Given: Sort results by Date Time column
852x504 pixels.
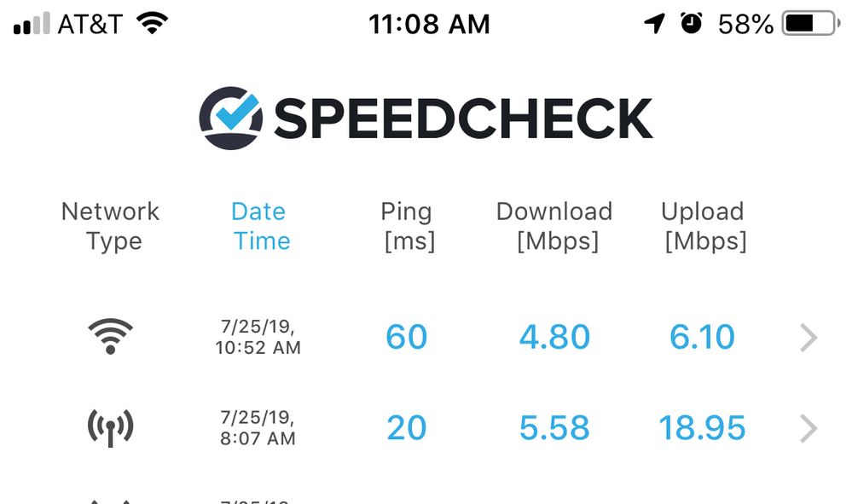Looking at the screenshot, I should pos(260,226).
